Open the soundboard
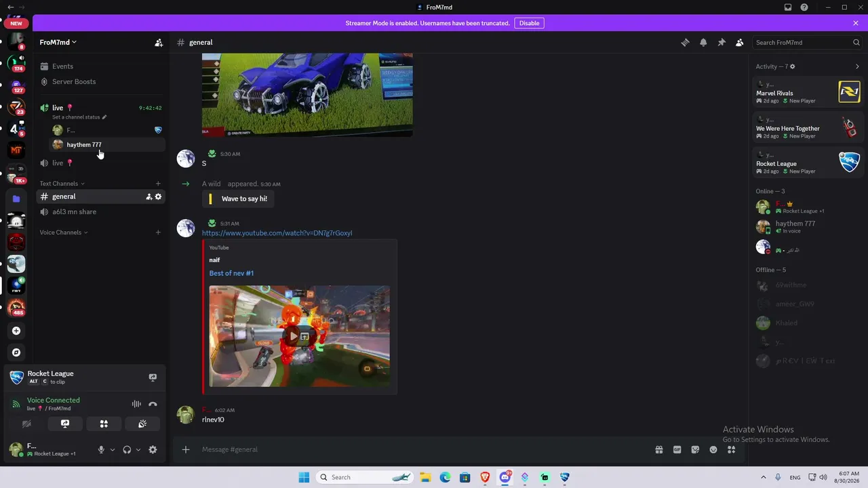The image size is (868, 488). pos(142,424)
